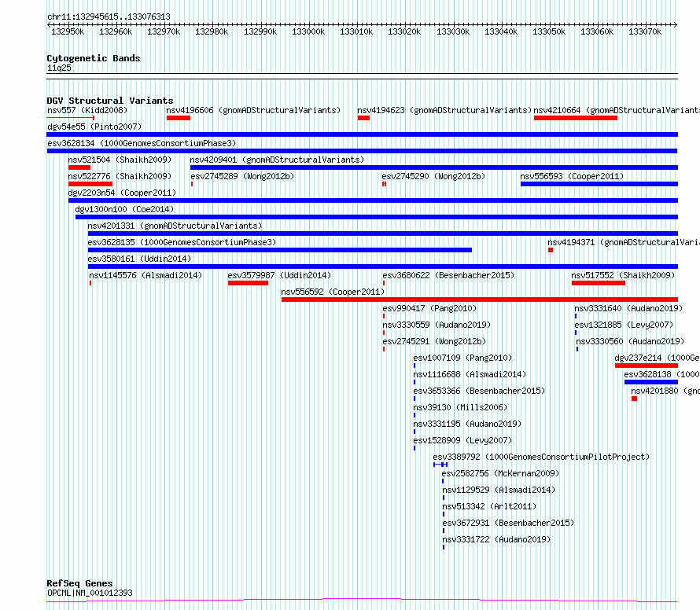
Task: Click esv2745291 (Wong2012b) label
Action: pos(434,341)
